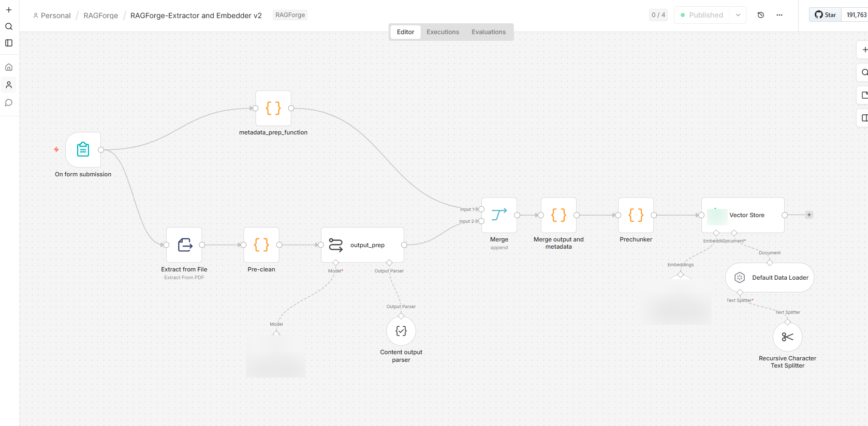Click the trigger lightning bolt icon

tap(56, 149)
